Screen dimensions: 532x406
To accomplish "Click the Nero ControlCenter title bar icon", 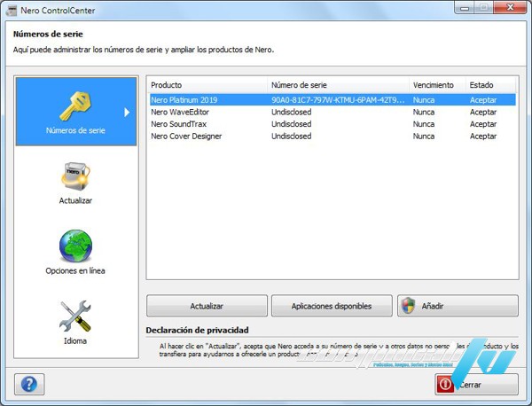I will point(12,10).
